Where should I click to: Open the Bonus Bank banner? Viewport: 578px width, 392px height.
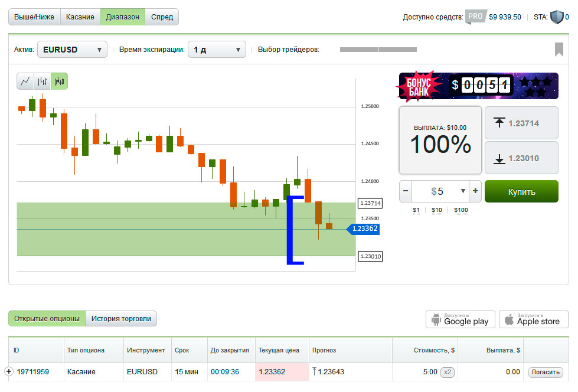click(x=478, y=86)
